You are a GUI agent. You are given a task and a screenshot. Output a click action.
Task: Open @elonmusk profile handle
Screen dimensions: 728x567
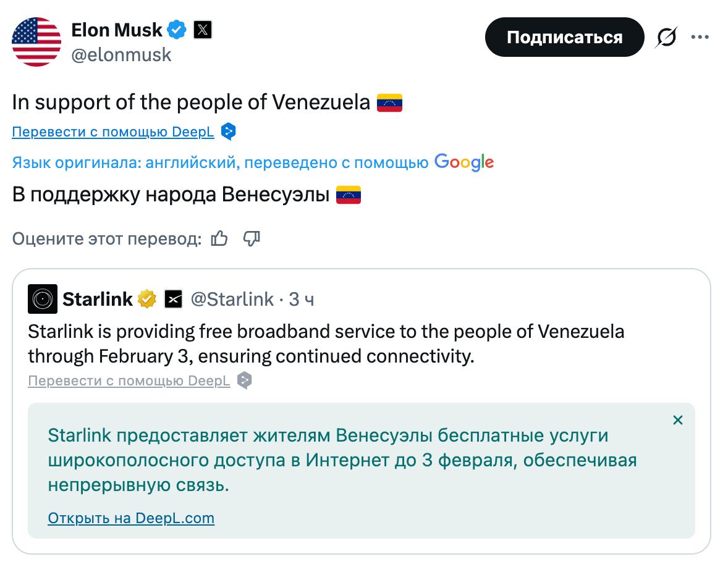(122, 54)
